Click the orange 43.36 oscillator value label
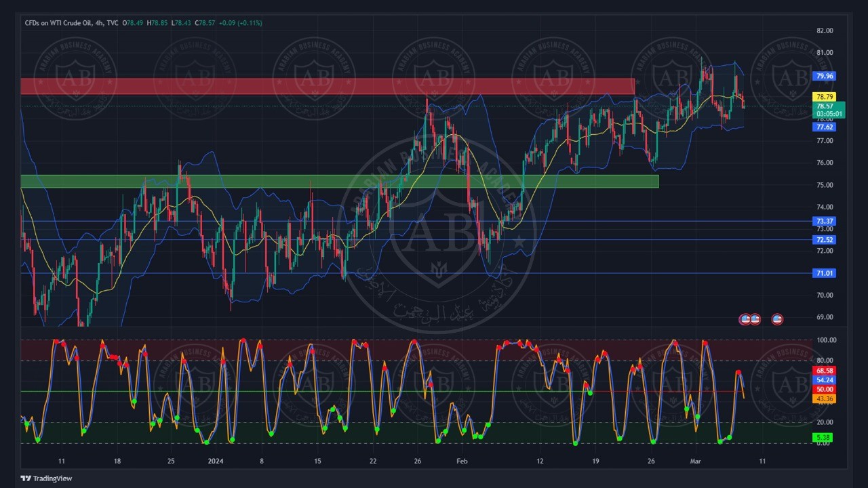Image resolution: width=868 pixels, height=488 pixels. (x=825, y=399)
